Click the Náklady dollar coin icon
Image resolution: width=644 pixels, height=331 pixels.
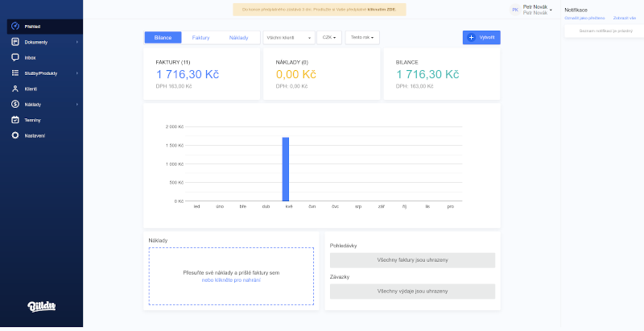(15, 104)
